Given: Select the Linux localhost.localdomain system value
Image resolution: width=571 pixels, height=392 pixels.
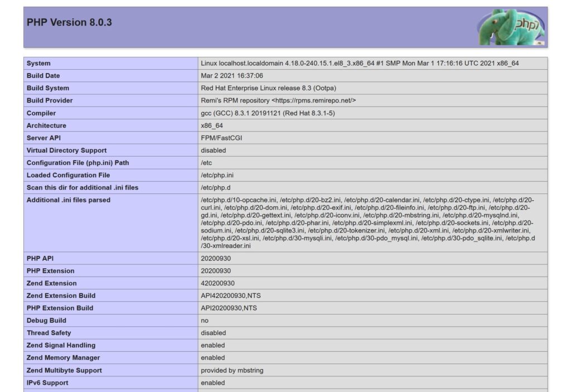Looking at the screenshot, I should [360, 64].
